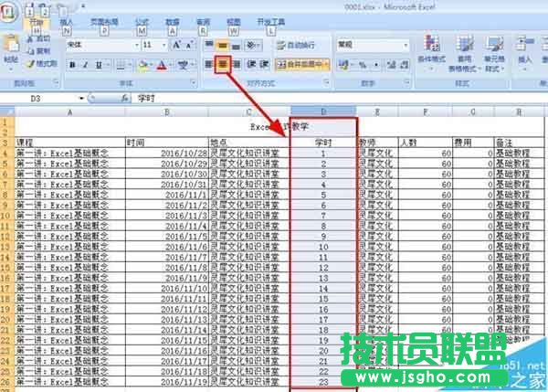The width and height of the screenshot is (548, 392).
Task: Select the column F header
Action: 425,111
